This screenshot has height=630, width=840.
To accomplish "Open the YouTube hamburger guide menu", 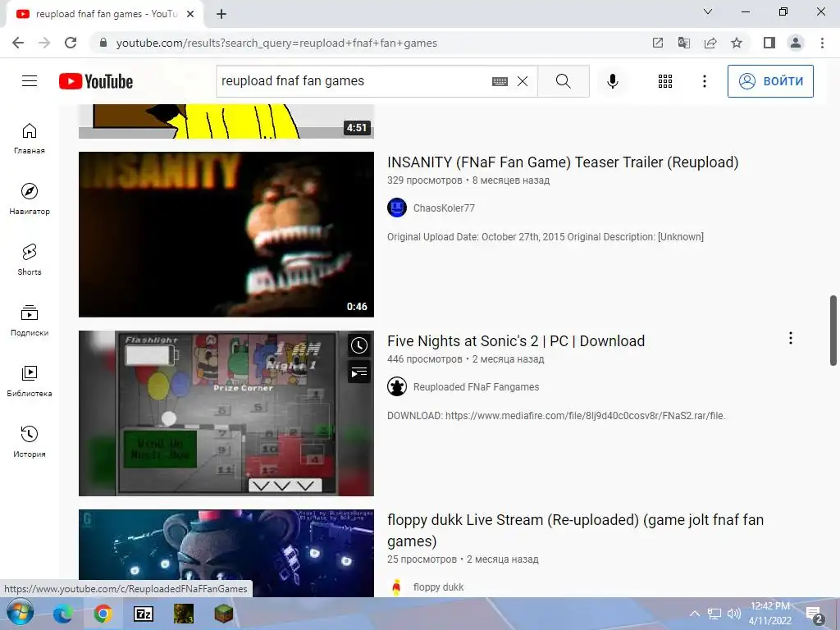I will pyautogui.click(x=30, y=81).
